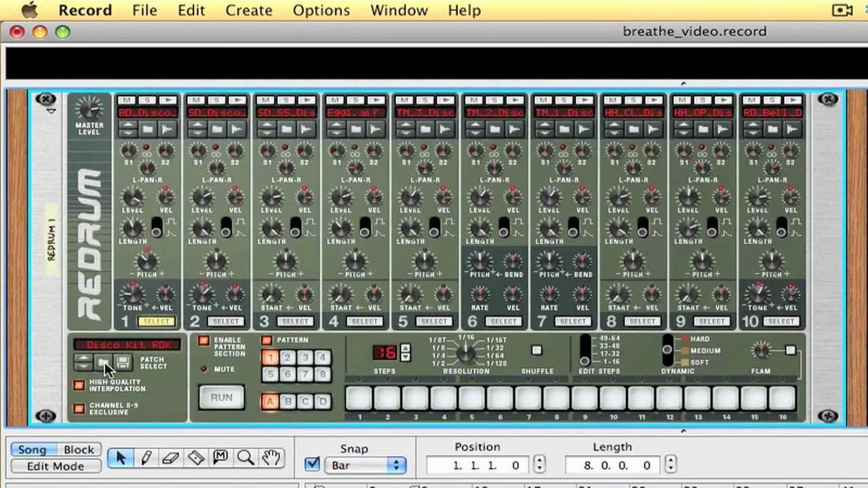The width and height of the screenshot is (868, 488).
Task: Toggle the Shuffle button
Action: [536, 350]
